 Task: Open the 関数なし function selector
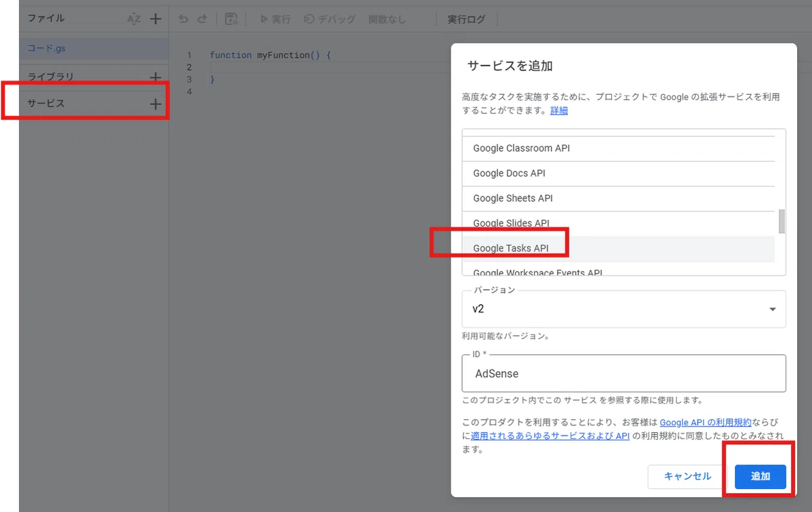click(x=388, y=19)
